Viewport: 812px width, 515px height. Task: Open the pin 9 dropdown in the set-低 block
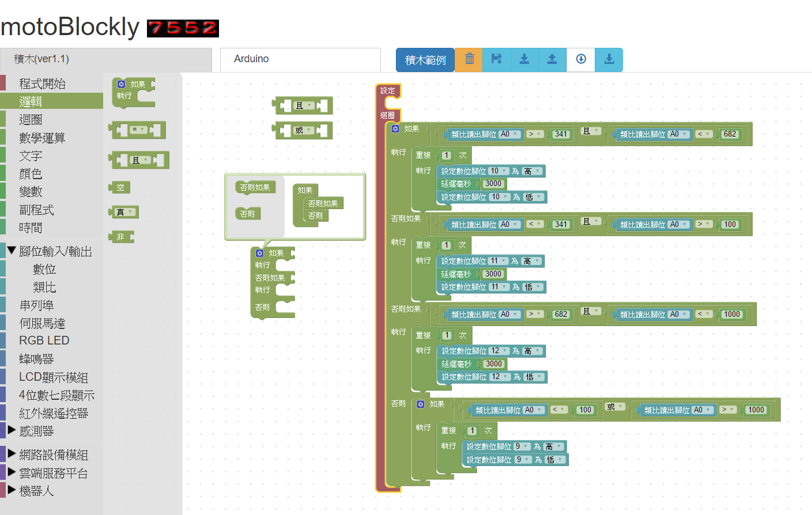pyautogui.click(x=523, y=460)
